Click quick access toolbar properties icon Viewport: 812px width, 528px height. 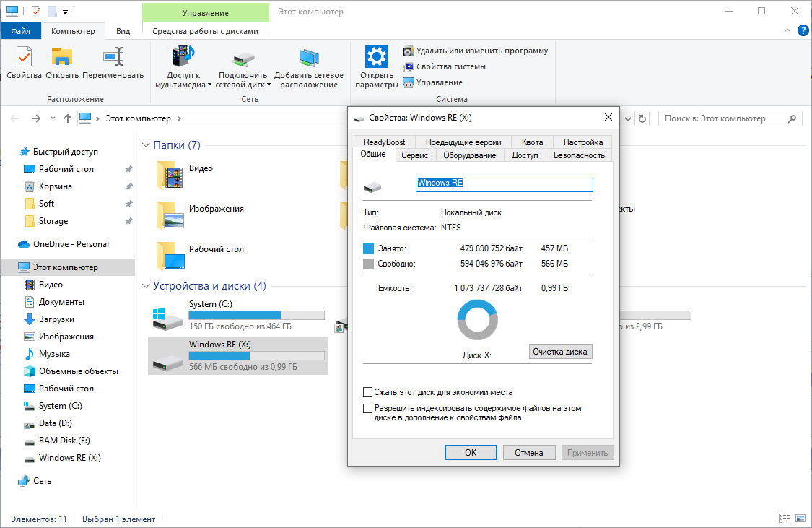point(36,11)
